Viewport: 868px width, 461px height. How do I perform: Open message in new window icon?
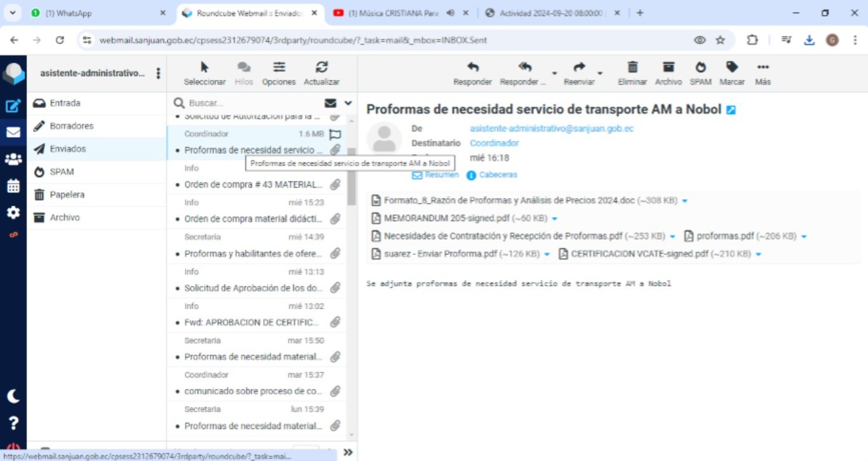[731, 110]
